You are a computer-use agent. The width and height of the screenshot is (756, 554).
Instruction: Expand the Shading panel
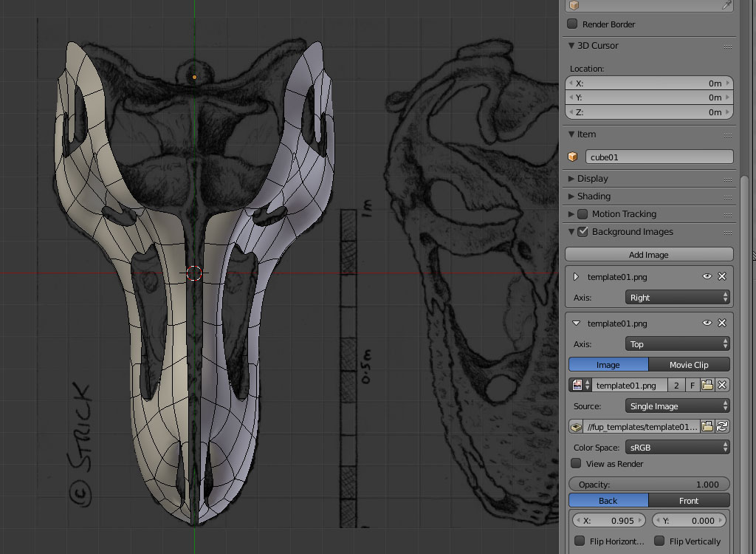[571, 196]
